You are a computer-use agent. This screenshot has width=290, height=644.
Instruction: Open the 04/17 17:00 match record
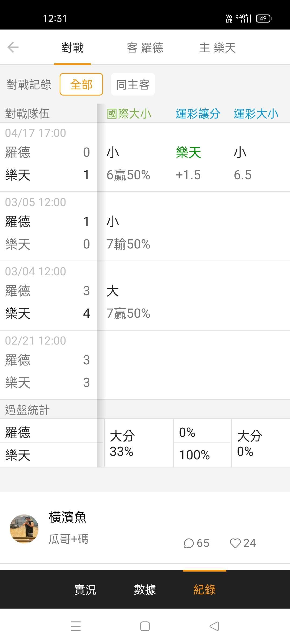coord(48,157)
